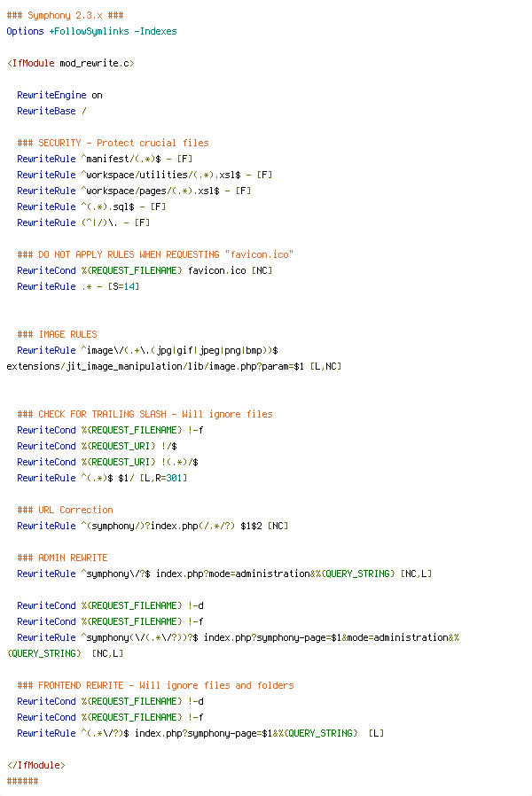Click the FRONTEND REWRITE comment heading
This screenshot has width=532, height=796.
click(155, 685)
